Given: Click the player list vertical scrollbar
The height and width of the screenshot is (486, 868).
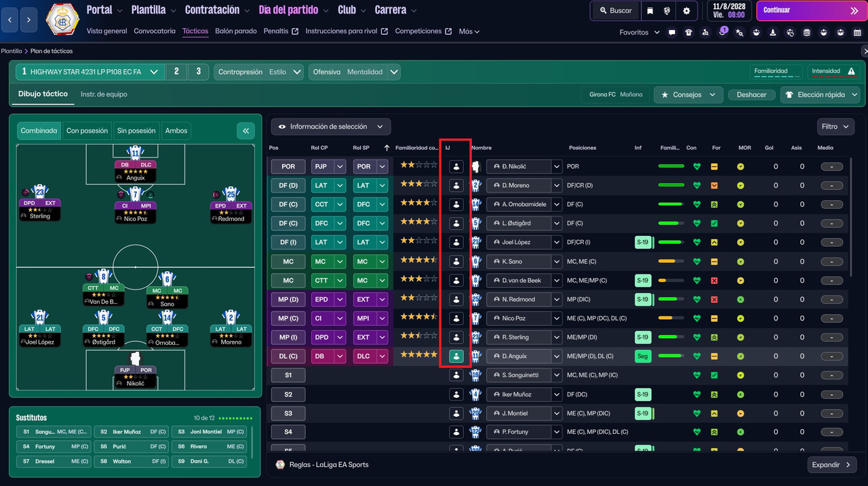Looking at the screenshot, I should coord(850,217).
